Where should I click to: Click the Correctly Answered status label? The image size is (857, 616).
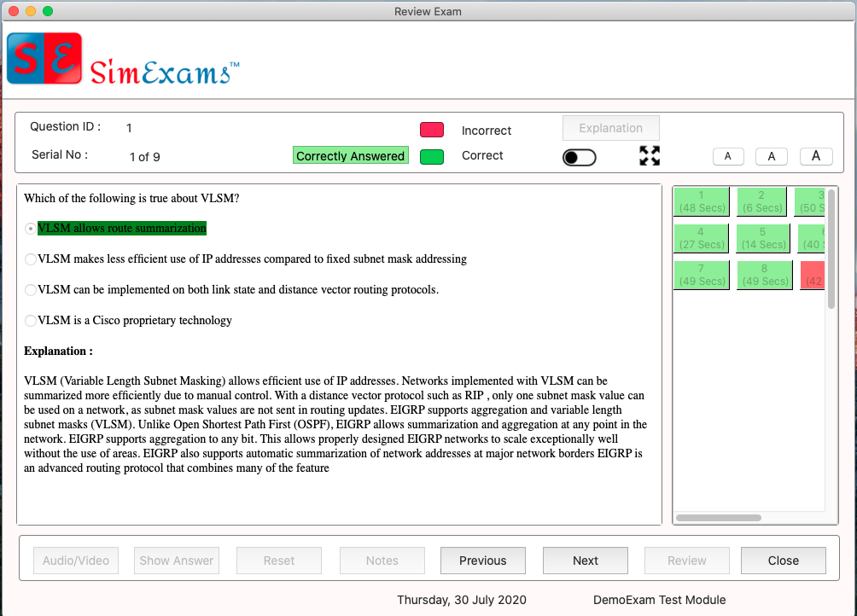(x=350, y=155)
